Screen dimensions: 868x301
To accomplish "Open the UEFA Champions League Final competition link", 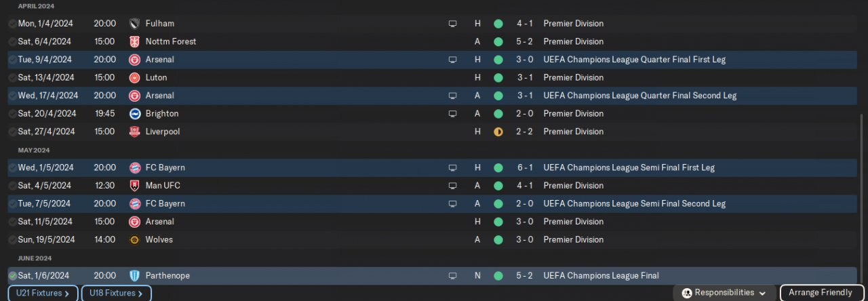I will pos(601,276).
